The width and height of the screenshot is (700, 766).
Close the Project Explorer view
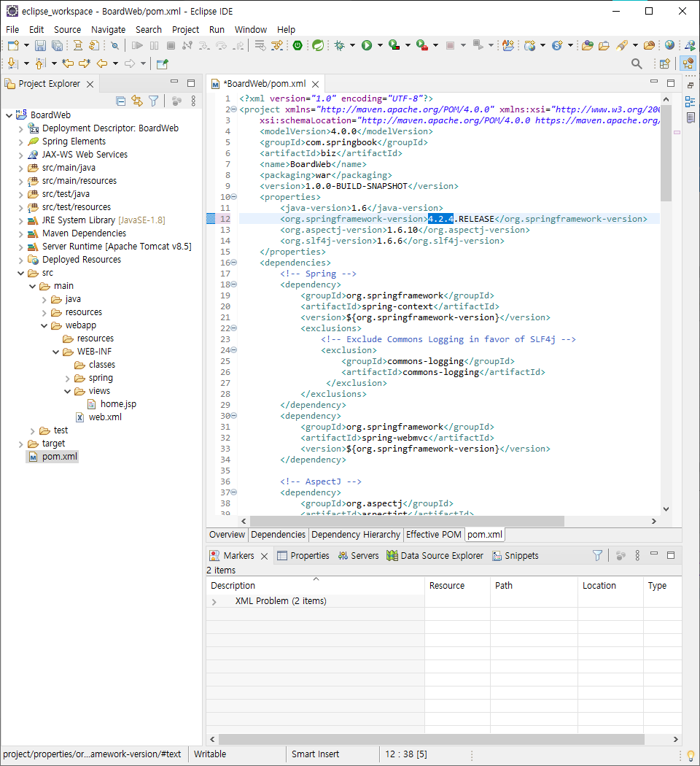click(x=90, y=84)
